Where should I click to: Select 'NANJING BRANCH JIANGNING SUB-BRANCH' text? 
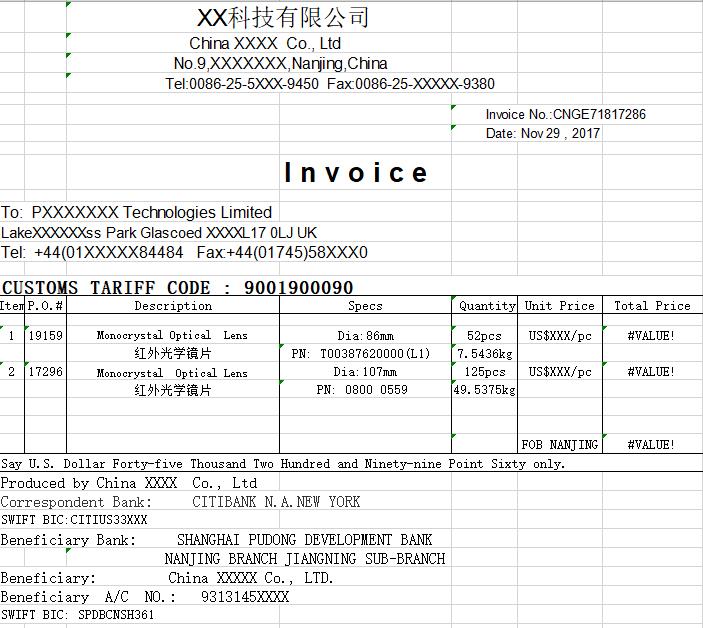[305, 559]
